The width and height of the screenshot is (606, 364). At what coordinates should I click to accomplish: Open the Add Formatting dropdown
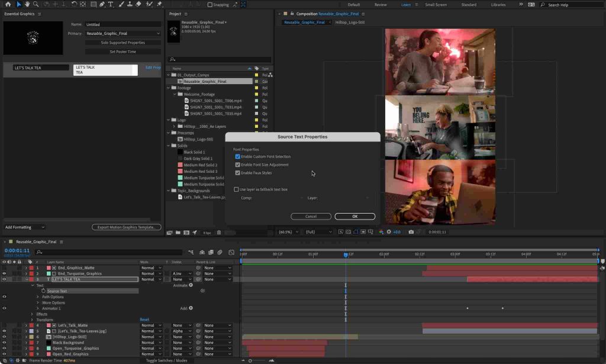[25, 227]
